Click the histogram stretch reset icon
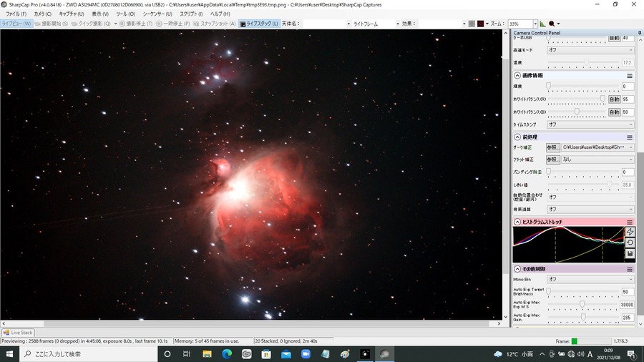644x362 pixels. point(630,243)
